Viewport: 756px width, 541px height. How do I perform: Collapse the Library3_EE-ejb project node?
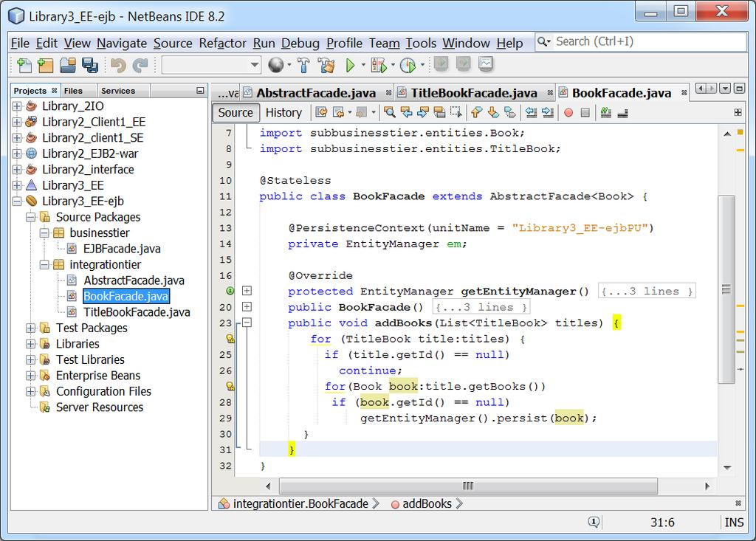coord(17,201)
